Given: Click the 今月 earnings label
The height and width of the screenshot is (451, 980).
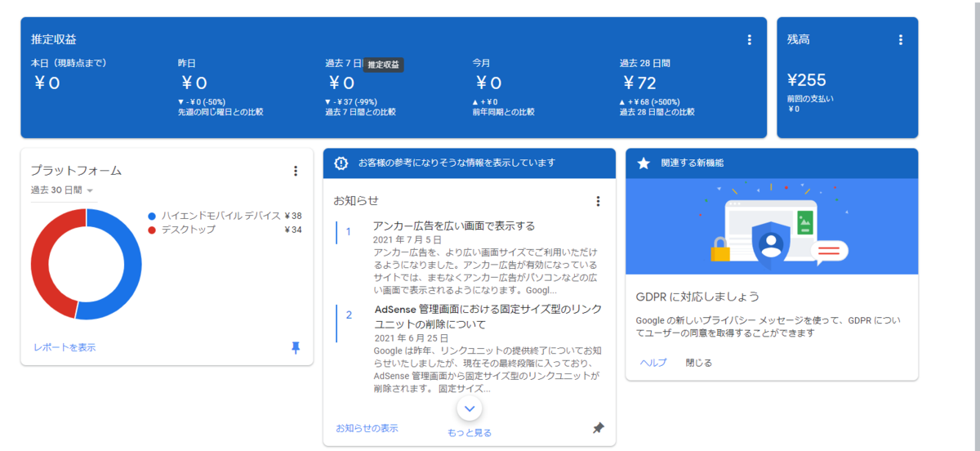Looking at the screenshot, I should pyautogui.click(x=481, y=63).
